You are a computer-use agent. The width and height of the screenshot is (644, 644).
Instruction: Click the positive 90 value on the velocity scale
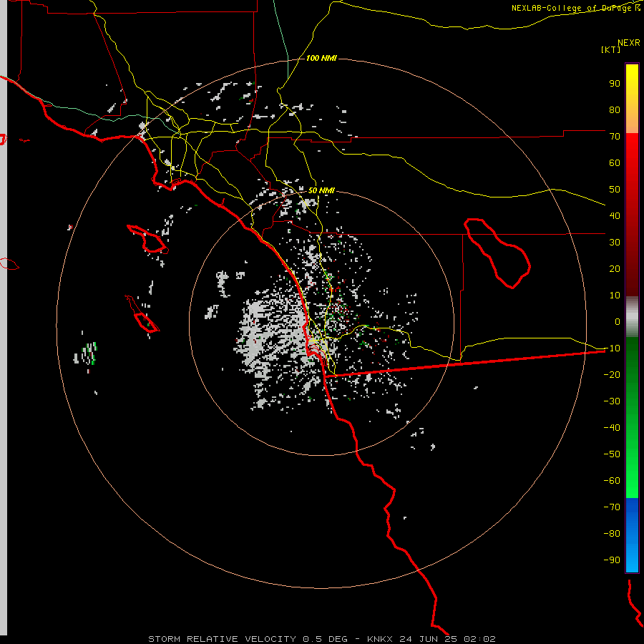pyautogui.click(x=615, y=84)
